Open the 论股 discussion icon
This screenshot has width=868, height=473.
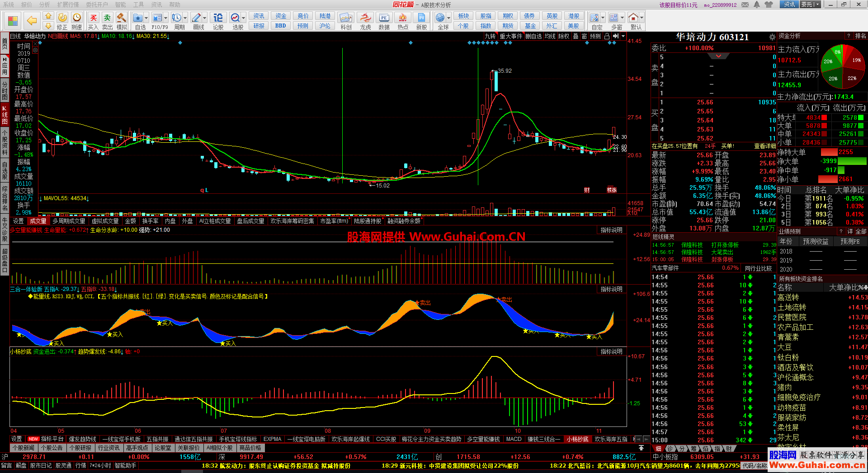[x=218, y=21]
